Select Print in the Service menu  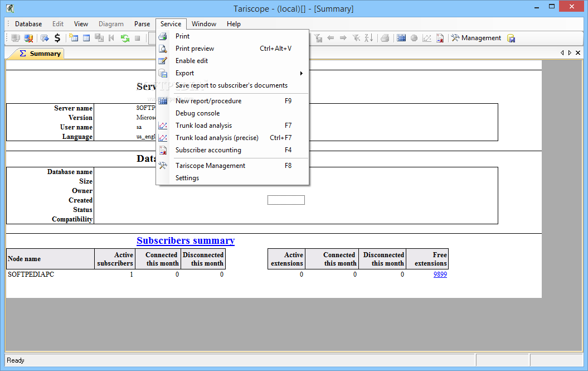(232, 36)
